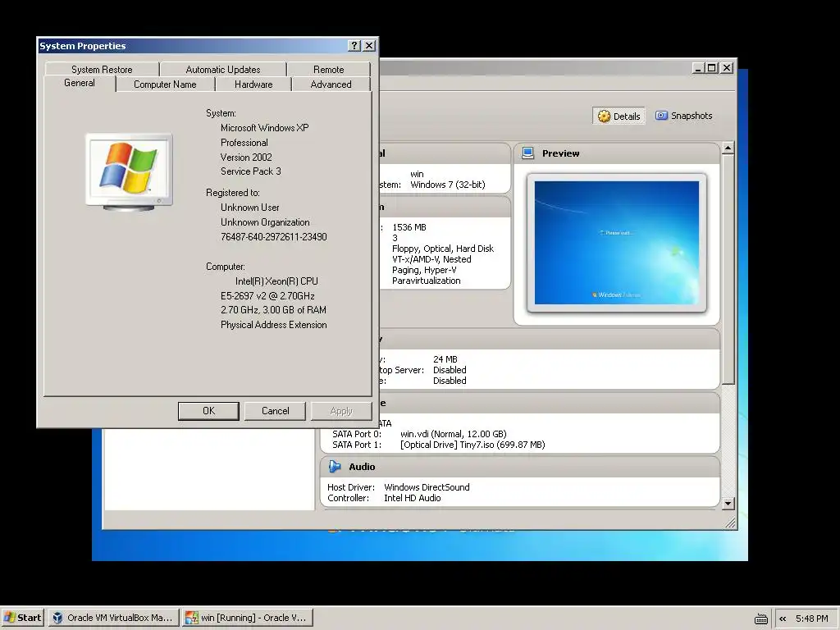
Task: Click the Audio speaker icon
Action: point(335,467)
